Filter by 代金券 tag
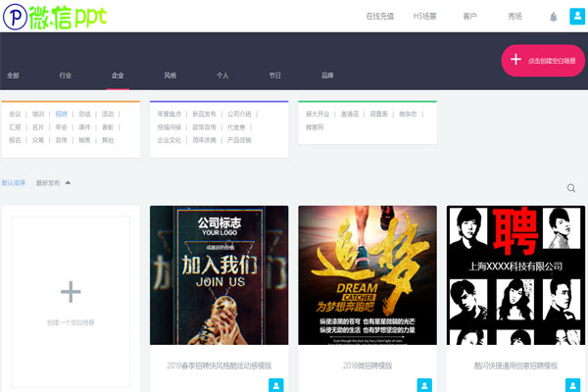This screenshot has width=588, height=392. point(236,127)
